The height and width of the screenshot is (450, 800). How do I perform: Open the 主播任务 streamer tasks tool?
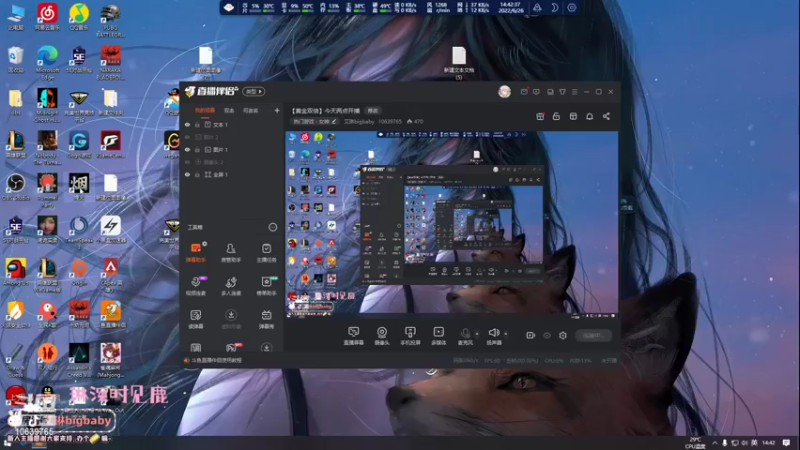tap(266, 252)
